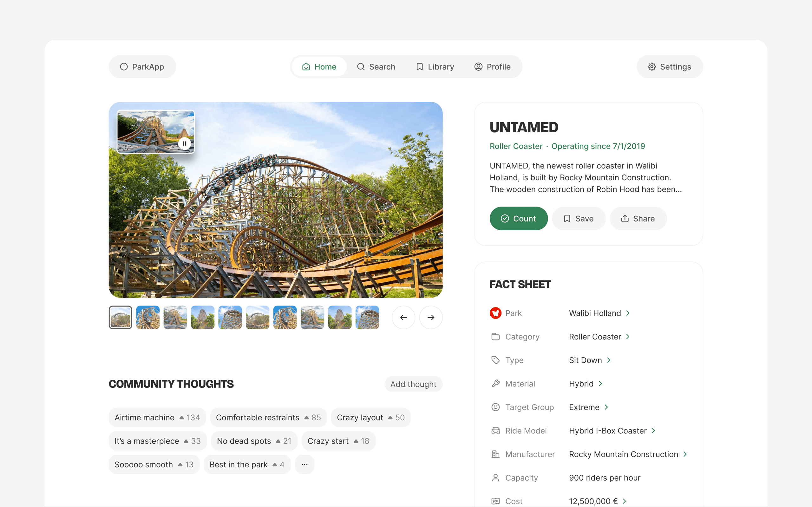Select the second photo thumbnail in gallery
The height and width of the screenshot is (507, 812).
click(x=148, y=317)
